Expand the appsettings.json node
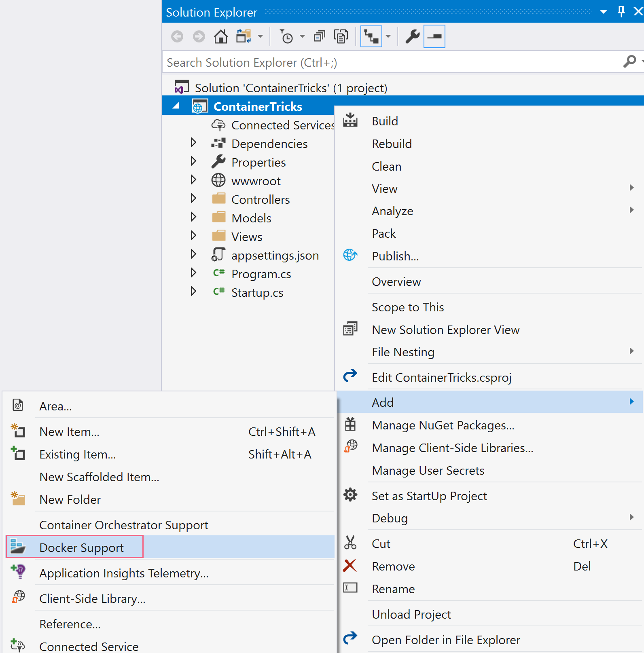This screenshot has height=653, width=644. tap(193, 254)
